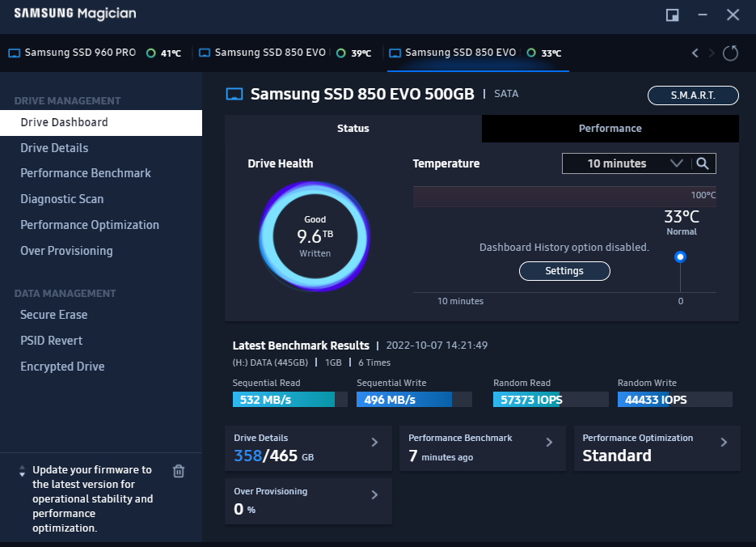Image resolution: width=756 pixels, height=547 pixels.
Task: Click the SATA interface label
Action: pyautogui.click(x=506, y=94)
